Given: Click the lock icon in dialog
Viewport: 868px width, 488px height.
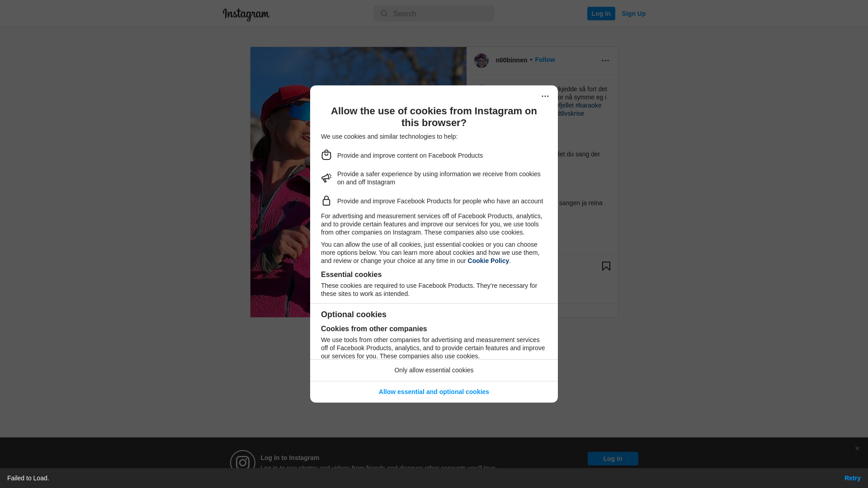Looking at the screenshot, I should [x=326, y=201].
